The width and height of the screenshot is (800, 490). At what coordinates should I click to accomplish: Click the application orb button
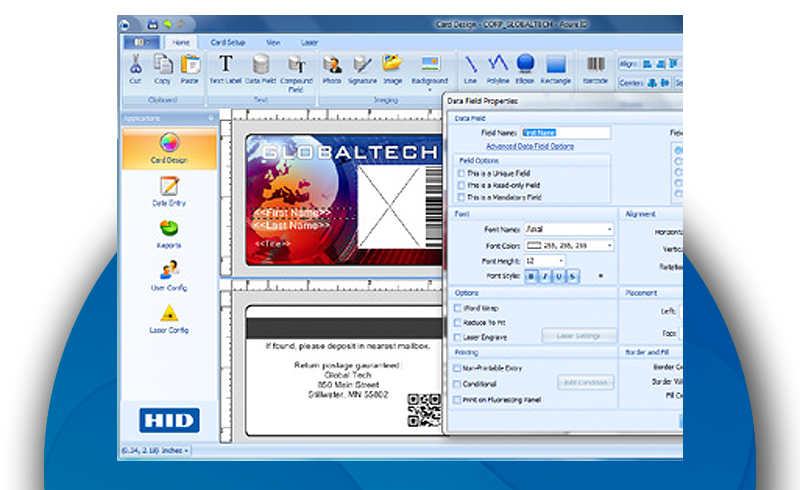tap(124, 24)
